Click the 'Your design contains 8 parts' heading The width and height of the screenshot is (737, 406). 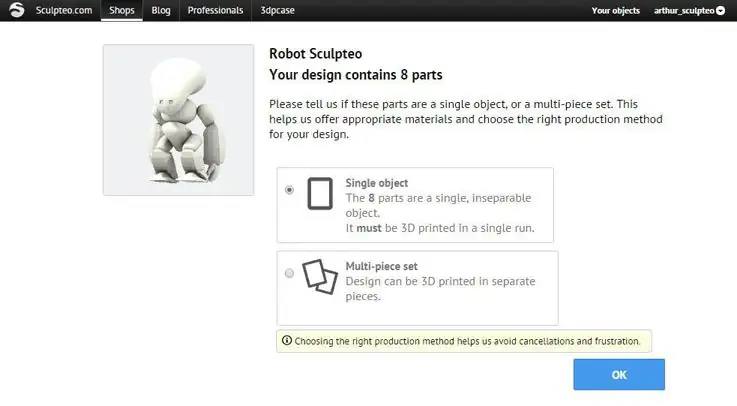pyautogui.click(x=355, y=75)
